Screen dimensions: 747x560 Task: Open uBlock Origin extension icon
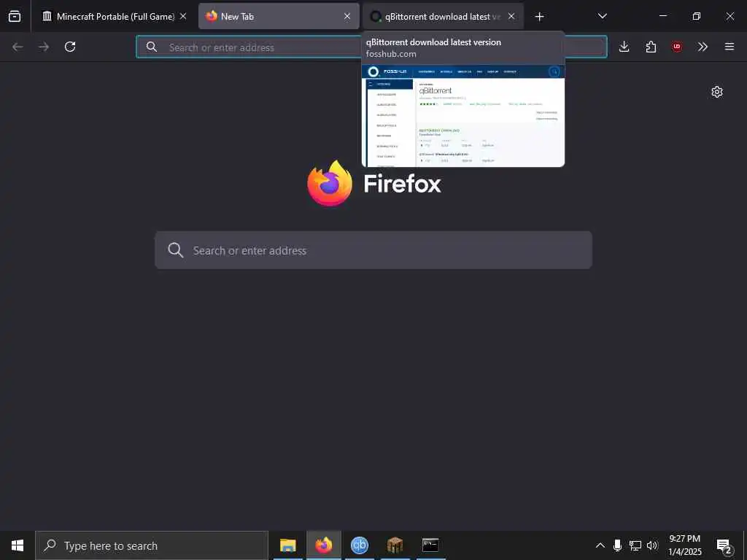(677, 47)
